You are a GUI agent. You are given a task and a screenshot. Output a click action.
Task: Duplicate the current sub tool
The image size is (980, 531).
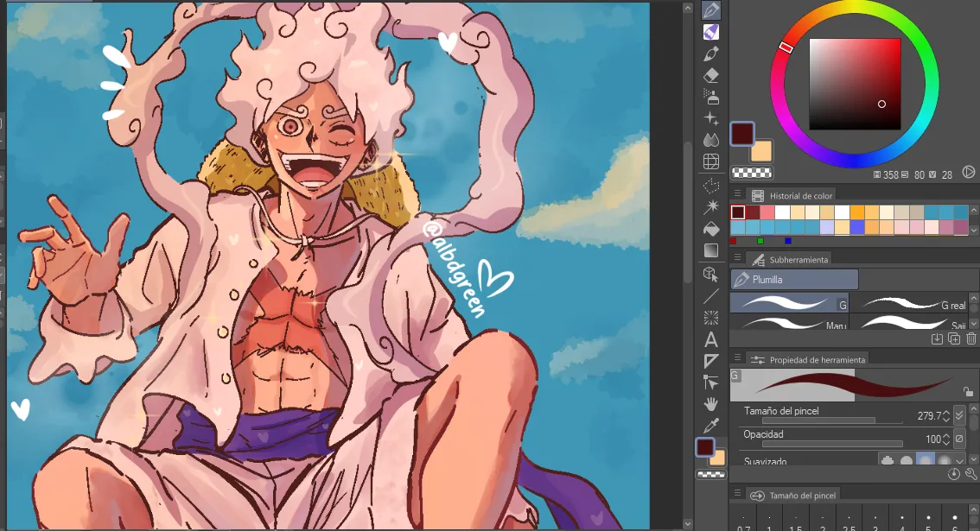(954, 338)
